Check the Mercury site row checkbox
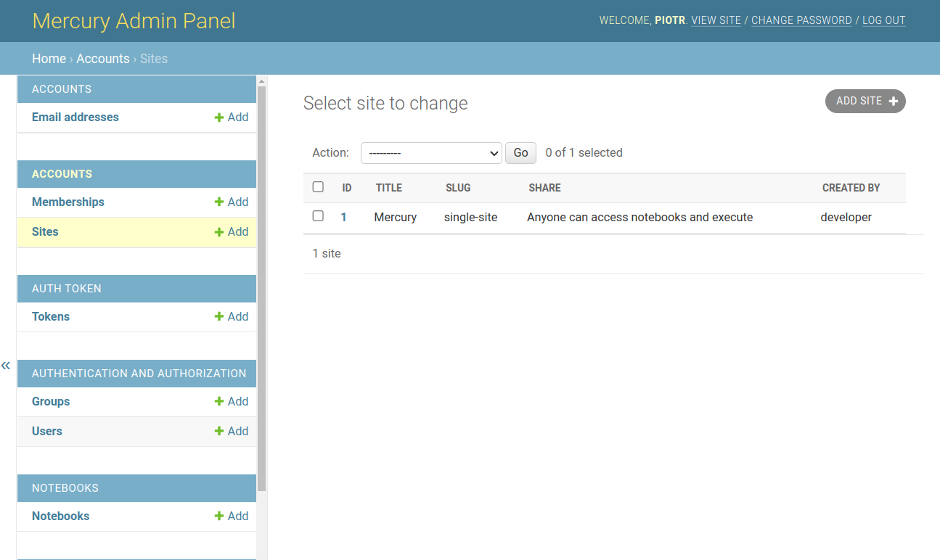This screenshot has width=940, height=560. click(318, 215)
